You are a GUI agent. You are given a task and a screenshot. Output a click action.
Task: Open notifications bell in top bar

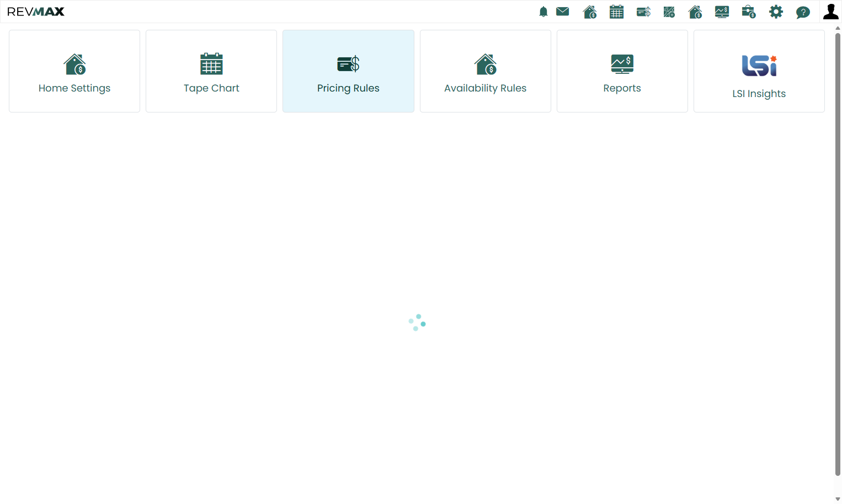tap(543, 12)
